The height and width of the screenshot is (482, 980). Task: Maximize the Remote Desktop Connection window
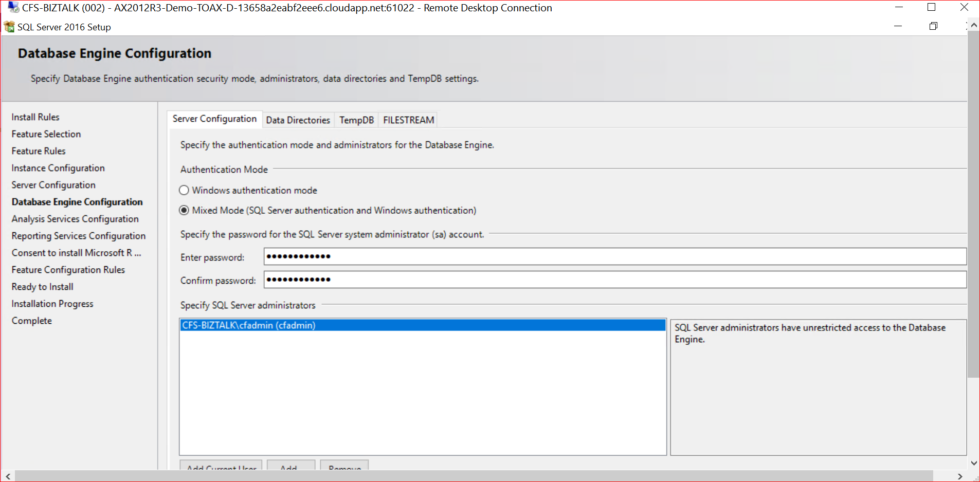[931, 8]
